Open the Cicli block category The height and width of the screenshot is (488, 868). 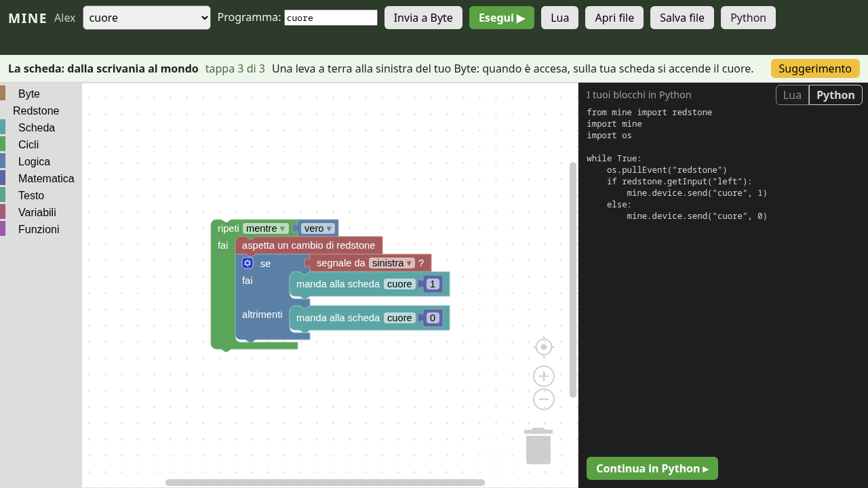[x=41, y=144]
